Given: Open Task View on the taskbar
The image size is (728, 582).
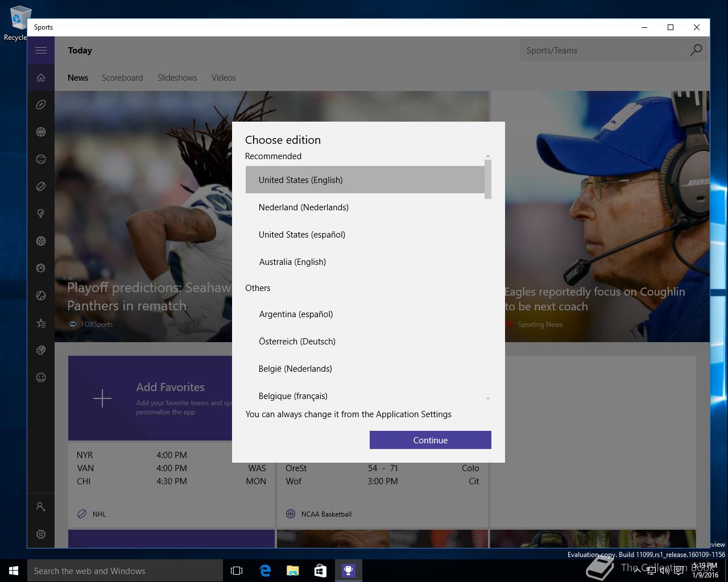Looking at the screenshot, I should point(237,571).
